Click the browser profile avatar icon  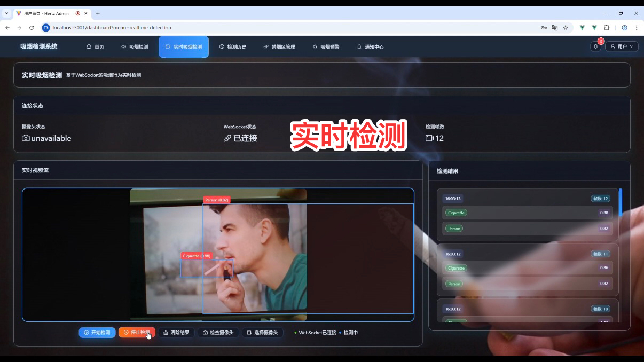pos(624,28)
